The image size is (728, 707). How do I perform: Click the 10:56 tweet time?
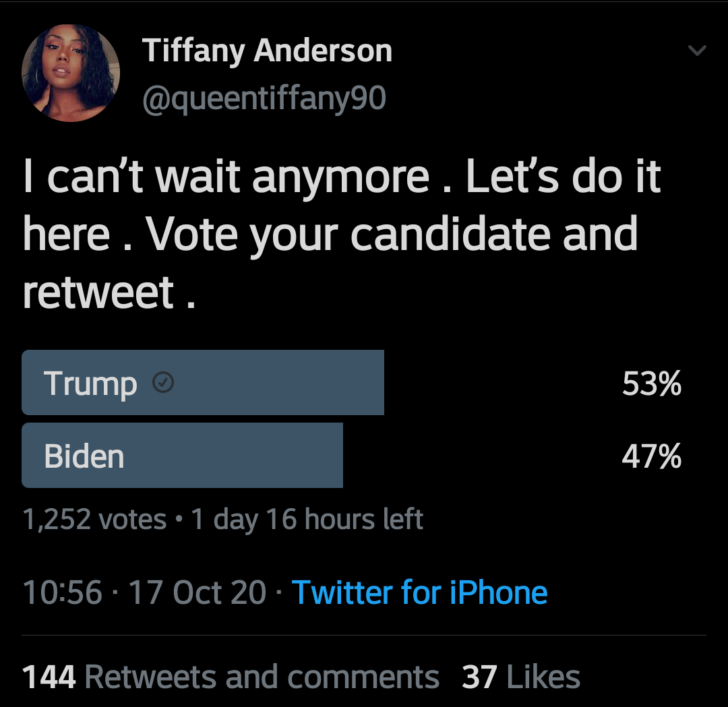pyautogui.click(x=62, y=593)
